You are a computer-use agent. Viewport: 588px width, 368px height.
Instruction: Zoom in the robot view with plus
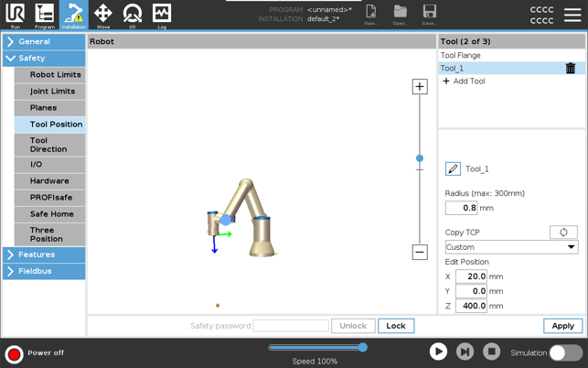420,87
